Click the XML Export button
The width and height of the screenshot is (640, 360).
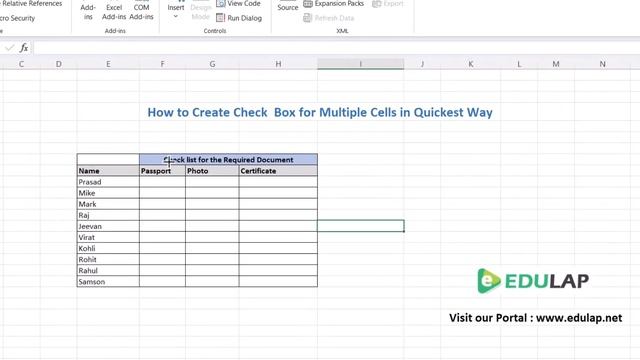pyautogui.click(x=388, y=4)
